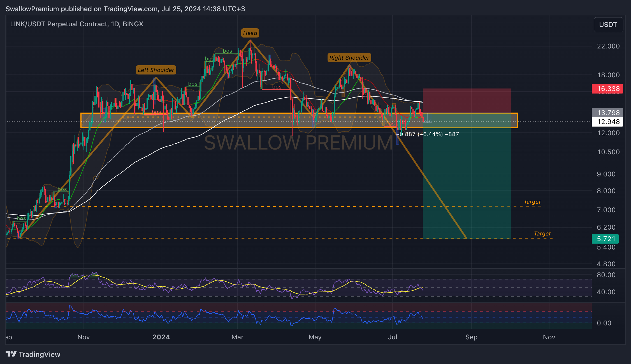The width and height of the screenshot is (631, 364).
Task: Click the Jul date axis label
Action: pos(393,337)
